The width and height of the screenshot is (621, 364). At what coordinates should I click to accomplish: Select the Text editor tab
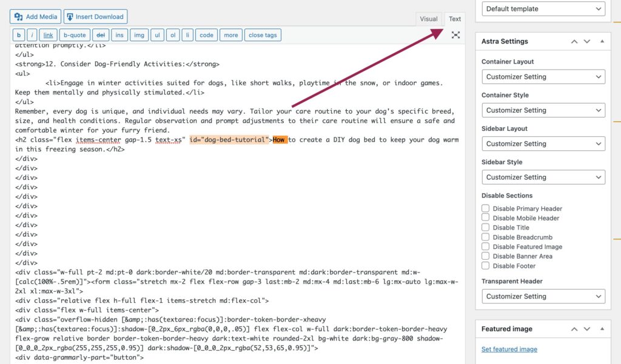tap(455, 19)
